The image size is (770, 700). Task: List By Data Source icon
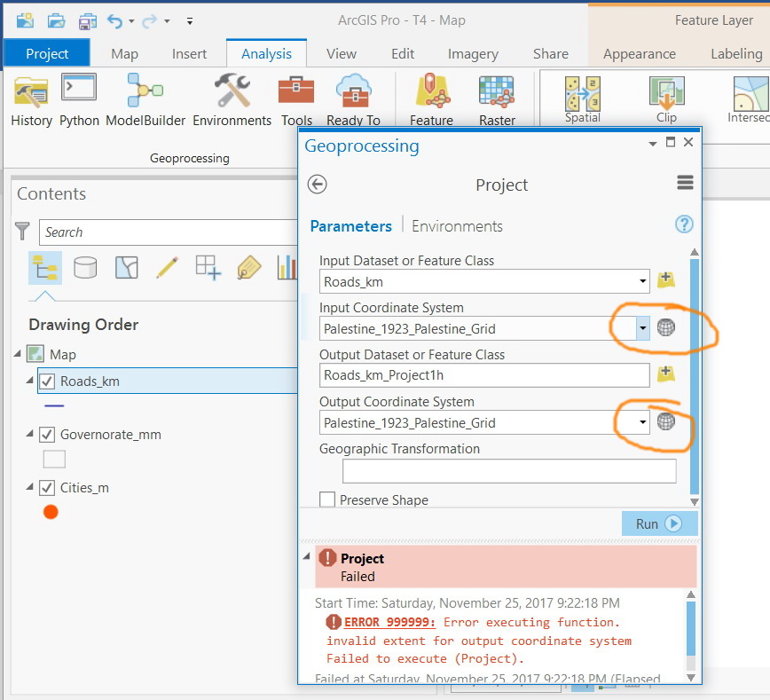coord(85,268)
